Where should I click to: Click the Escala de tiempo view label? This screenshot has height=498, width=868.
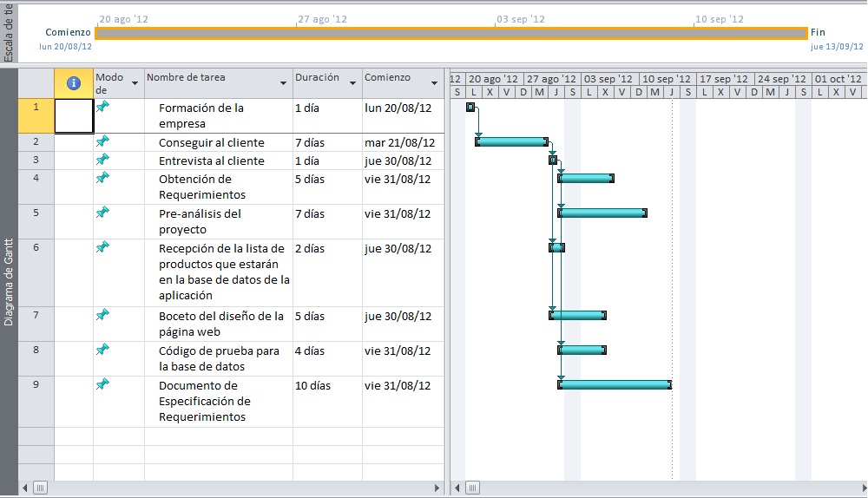pos(9,32)
